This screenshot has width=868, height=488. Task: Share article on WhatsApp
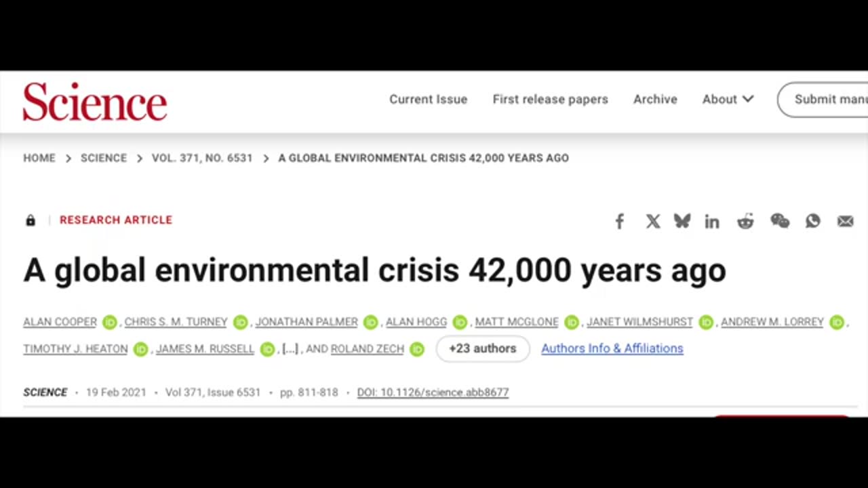[812, 221]
